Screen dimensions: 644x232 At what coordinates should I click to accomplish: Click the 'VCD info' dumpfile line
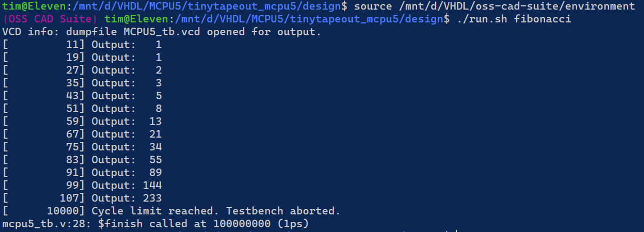click(161, 32)
